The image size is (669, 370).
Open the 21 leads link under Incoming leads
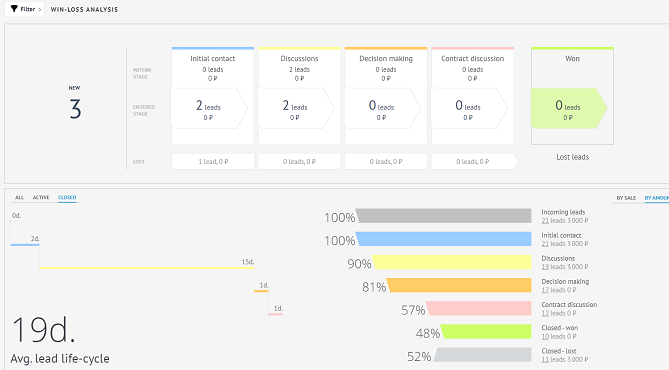pos(545,221)
